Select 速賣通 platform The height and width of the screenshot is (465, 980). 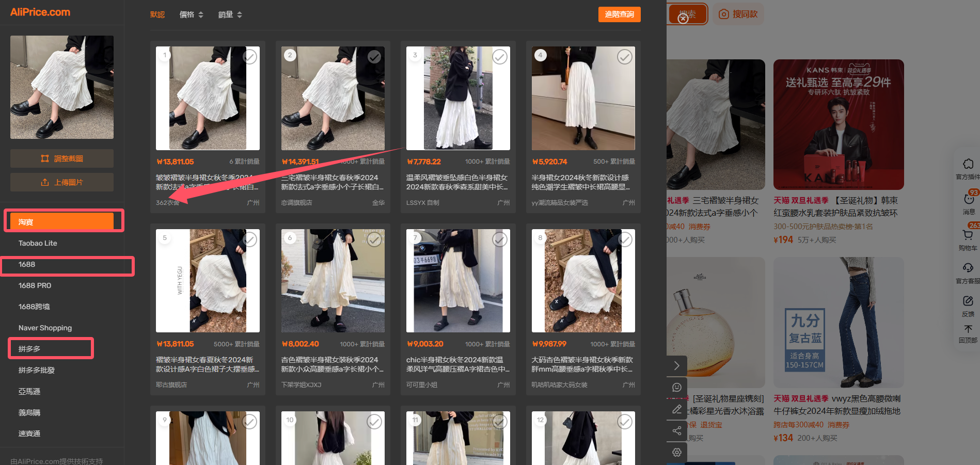[x=29, y=434]
